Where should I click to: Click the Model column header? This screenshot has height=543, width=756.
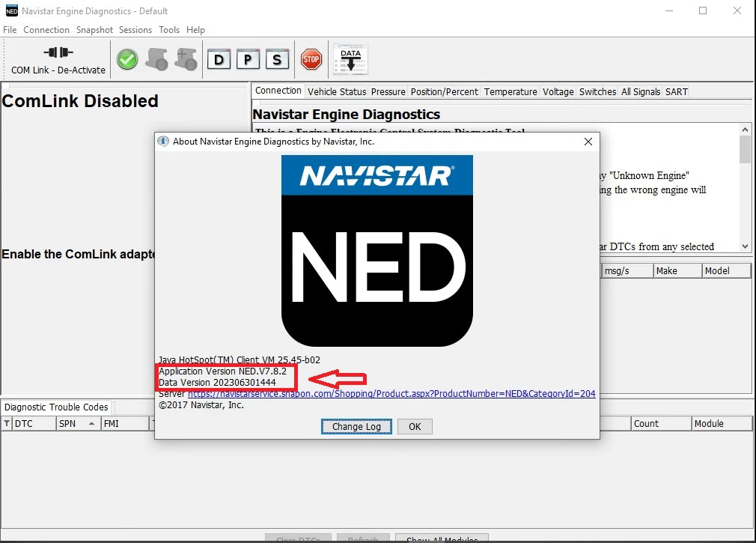coord(727,270)
